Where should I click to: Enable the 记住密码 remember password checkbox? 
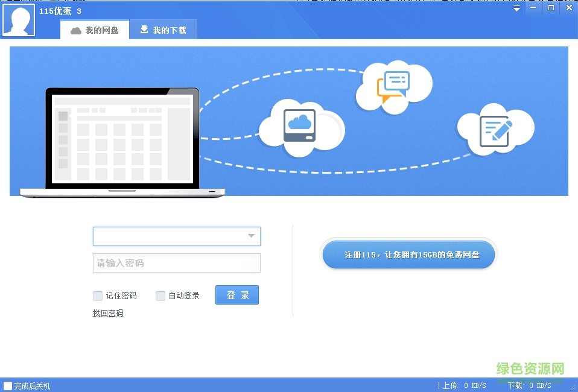click(97, 296)
